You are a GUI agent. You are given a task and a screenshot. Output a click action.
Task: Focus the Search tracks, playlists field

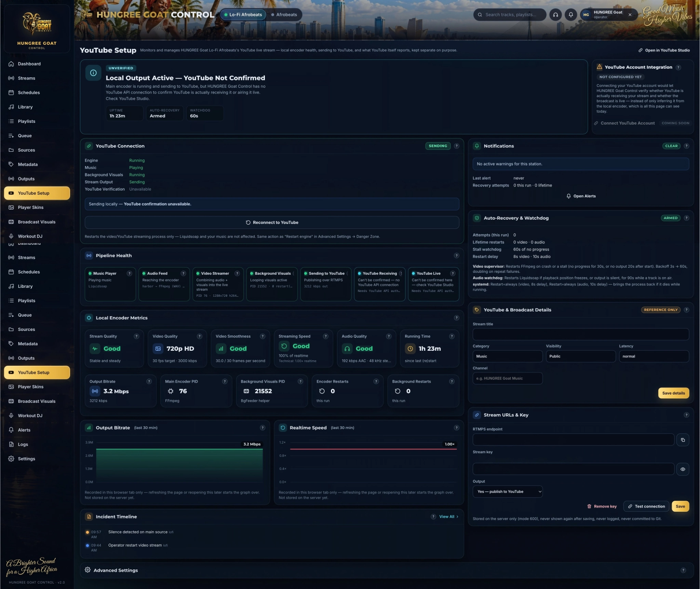(x=510, y=15)
